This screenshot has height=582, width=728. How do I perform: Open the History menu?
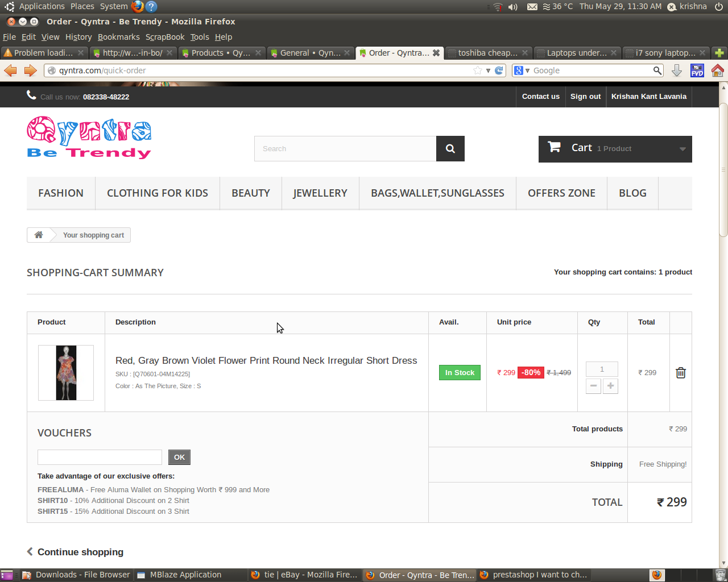tap(78, 37)
